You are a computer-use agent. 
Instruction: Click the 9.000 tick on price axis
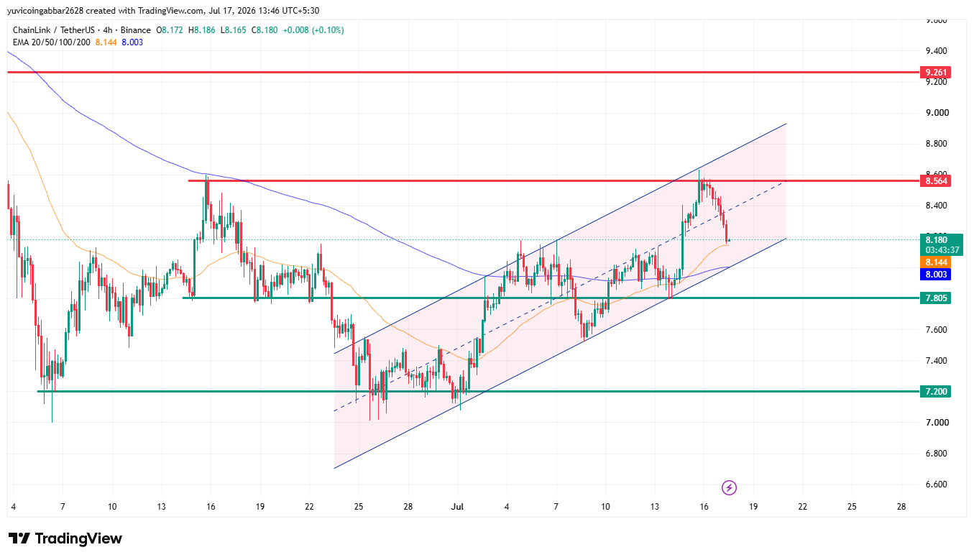point(937,113)
